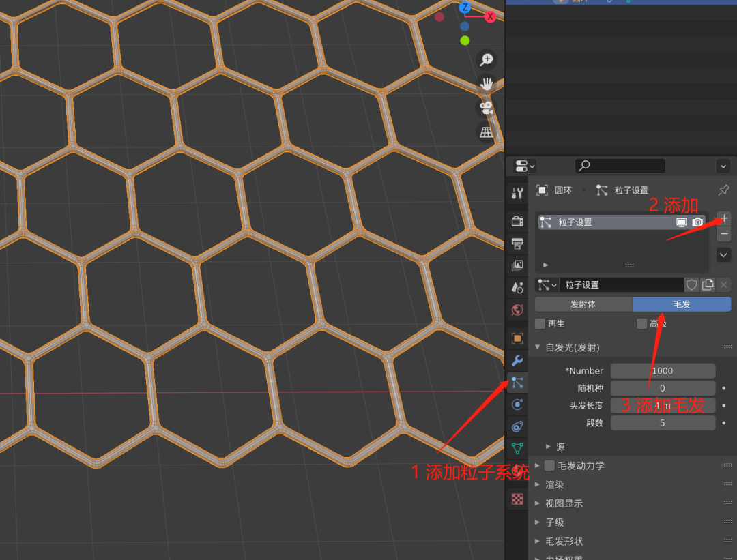Click the Z axis on navigation gizmo

click(465, 7)
